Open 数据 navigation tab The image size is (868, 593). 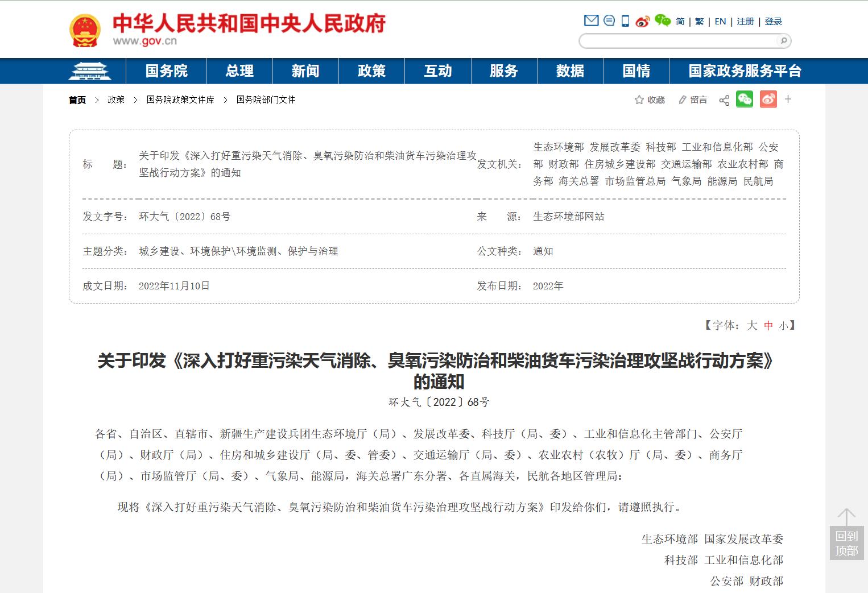click(570, 71)
